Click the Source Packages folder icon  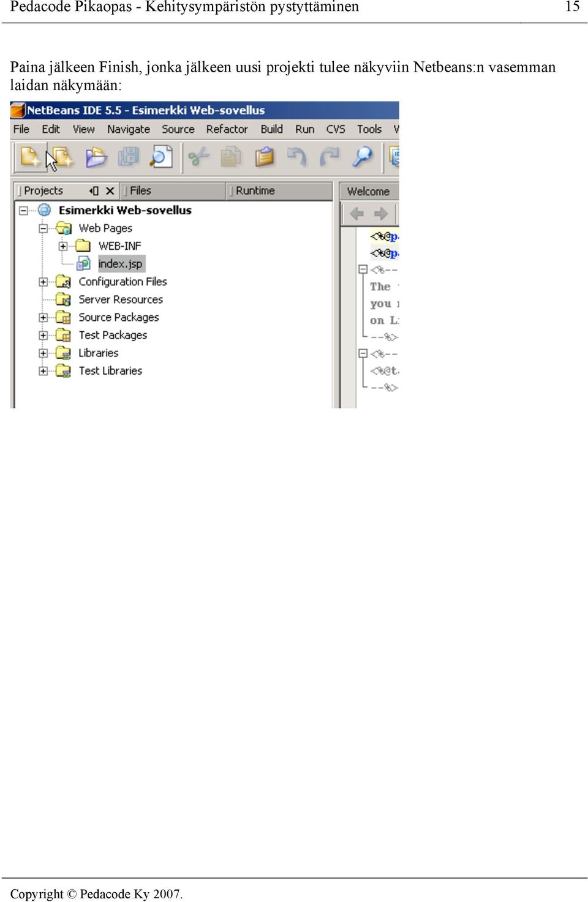tap(63, 317)
